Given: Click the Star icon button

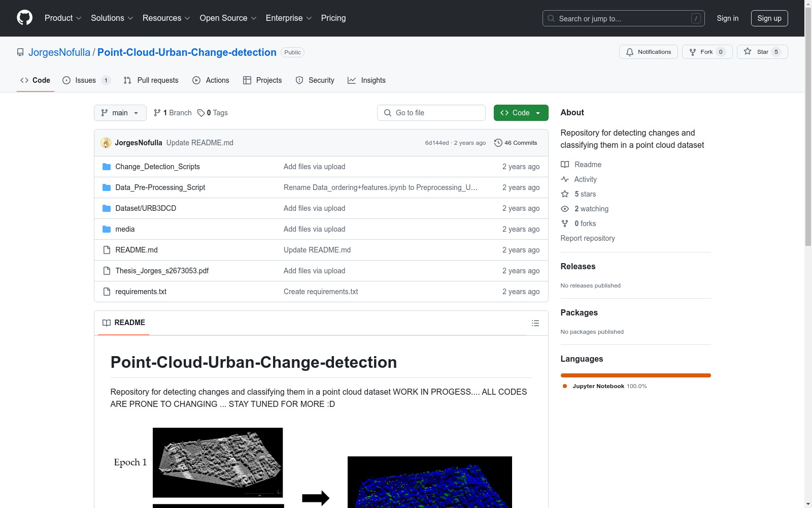Looking at the screenshot, I should (748, 52).
